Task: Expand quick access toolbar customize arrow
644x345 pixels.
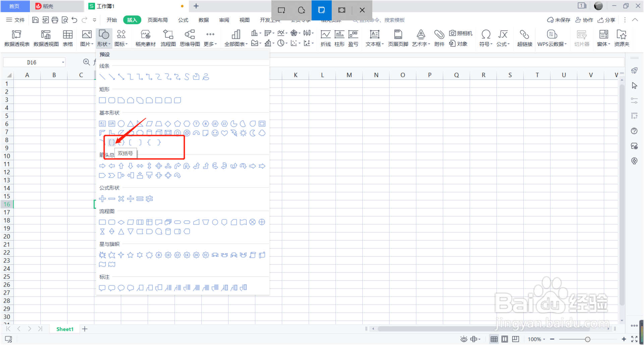Action: click(x=95, y=20)
